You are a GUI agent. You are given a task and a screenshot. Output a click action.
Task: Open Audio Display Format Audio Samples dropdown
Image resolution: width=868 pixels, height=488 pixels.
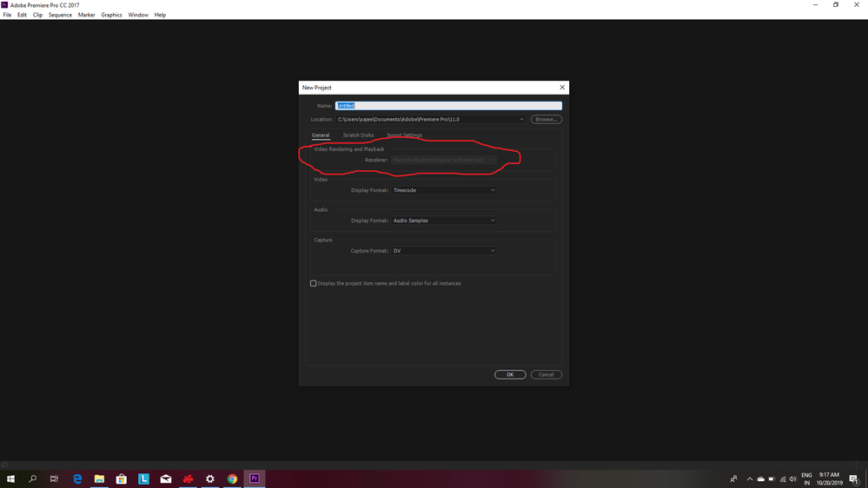pyautogui.click(x=443, y=221)
